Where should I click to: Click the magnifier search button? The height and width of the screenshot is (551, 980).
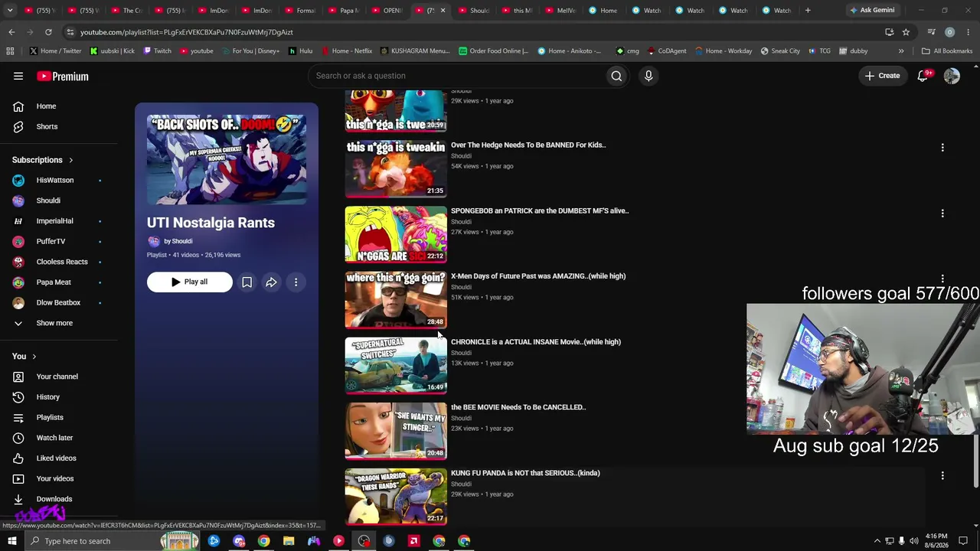pyautogui.click(x=616, y=76)
